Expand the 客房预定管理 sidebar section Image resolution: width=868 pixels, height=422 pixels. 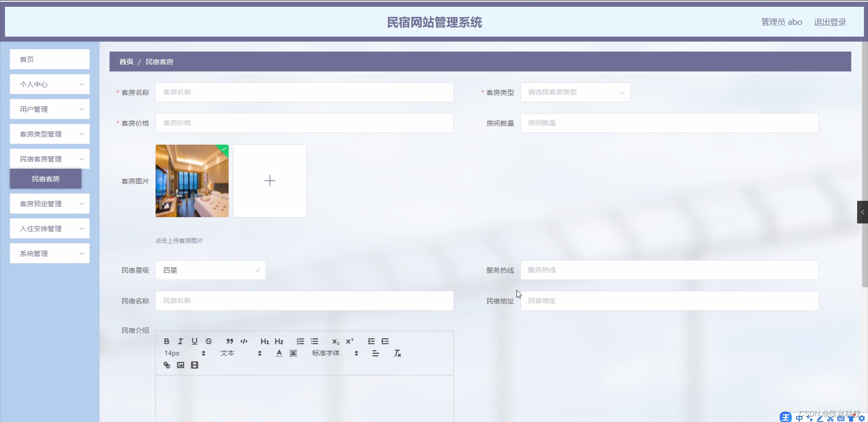[49, 204]
